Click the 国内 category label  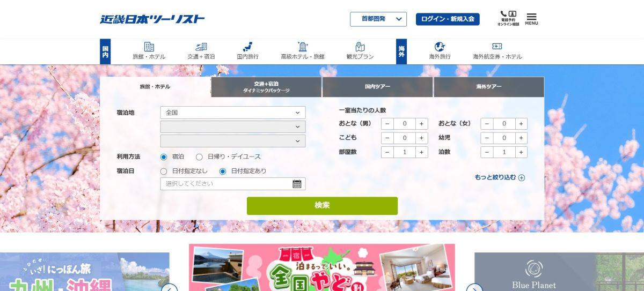105,51
